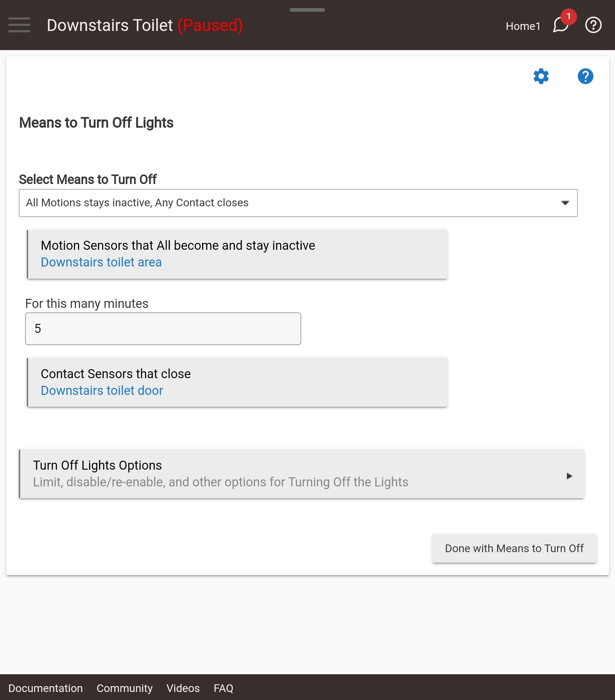Open the Select Means to Turn Off dropdown

point(298,203)
